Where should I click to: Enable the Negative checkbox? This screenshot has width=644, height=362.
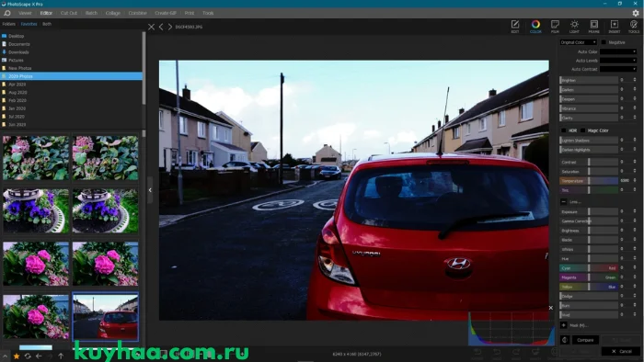pyautogui.click(x=604, y=42)
